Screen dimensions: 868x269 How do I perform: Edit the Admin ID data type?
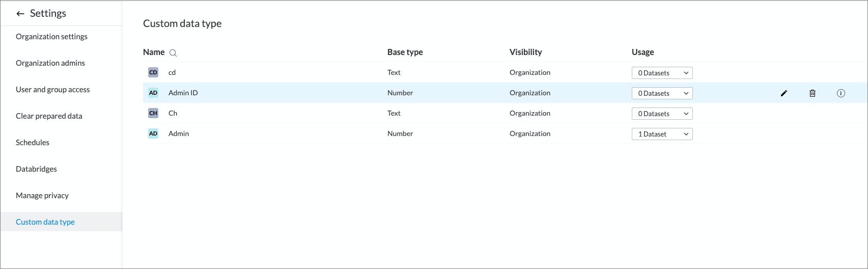[784, 93]
